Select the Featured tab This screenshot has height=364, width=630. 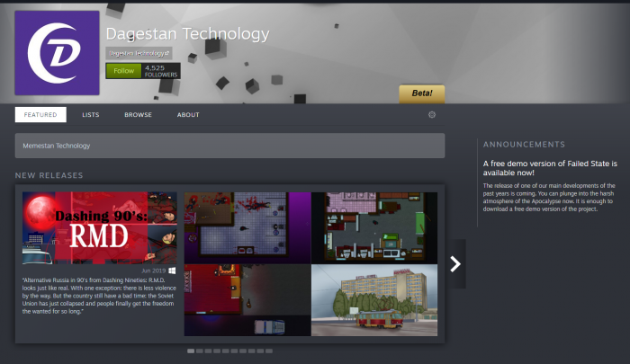[x=40, y=115]
